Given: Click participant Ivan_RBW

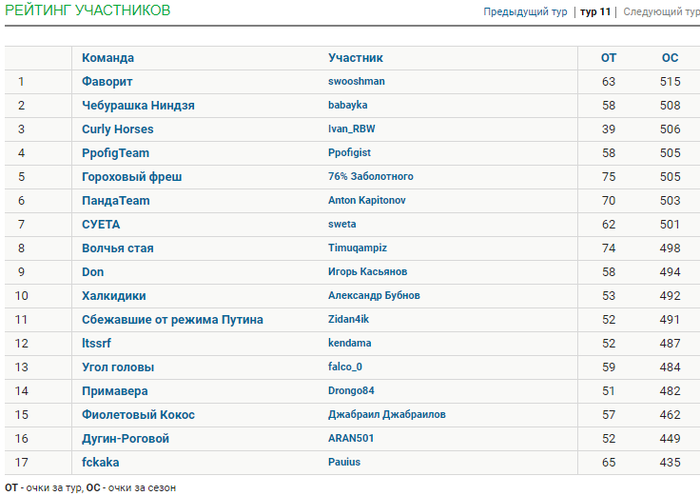Looking at the screenshot, I should tap(351, 129).
